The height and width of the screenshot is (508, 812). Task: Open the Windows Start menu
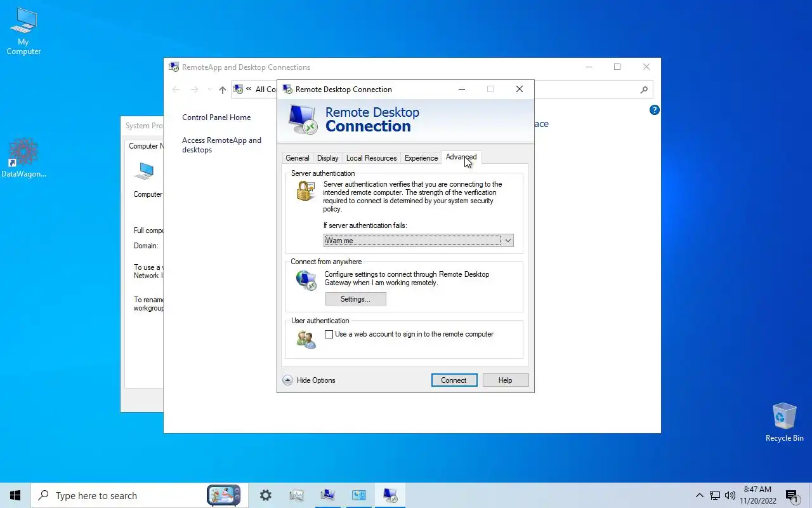click(15, 495)
